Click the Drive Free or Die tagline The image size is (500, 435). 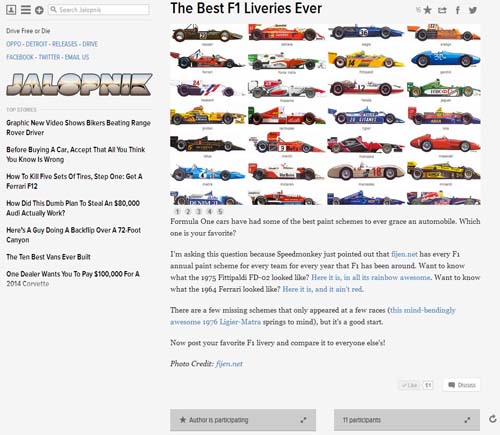pyautogui.click(x=28, y=31)
